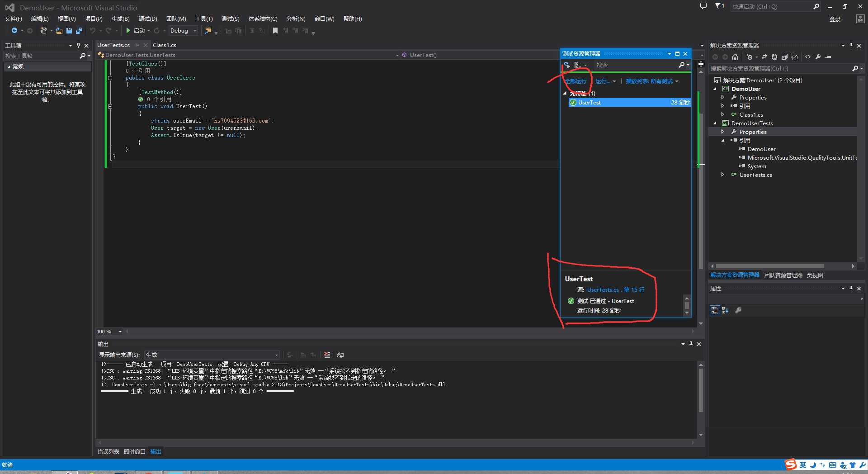Switch to the Class1.cs editor tab
The width and height of the screenshot is (868, 474).
(x=165, y=45)
